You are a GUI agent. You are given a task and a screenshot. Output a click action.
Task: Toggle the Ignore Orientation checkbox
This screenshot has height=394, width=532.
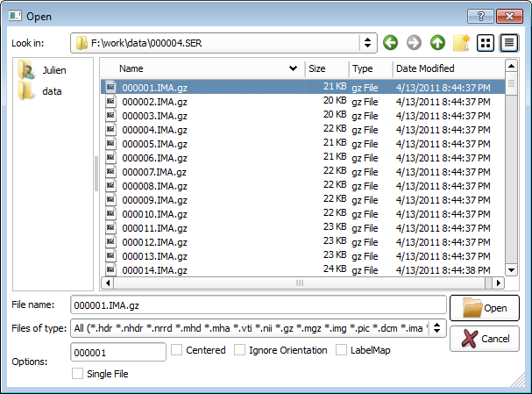point(241,350)
